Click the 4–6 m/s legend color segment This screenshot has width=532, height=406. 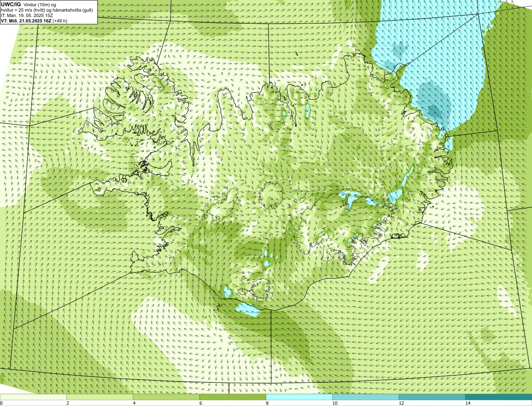pos(166,397)
